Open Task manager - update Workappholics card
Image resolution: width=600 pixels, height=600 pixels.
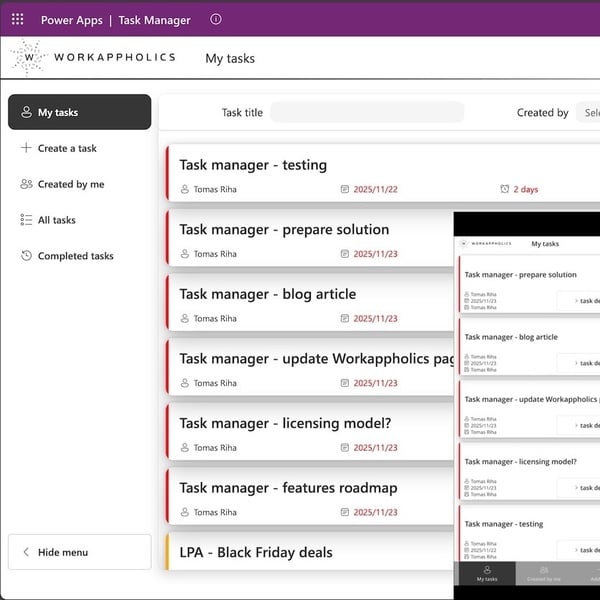310,367
